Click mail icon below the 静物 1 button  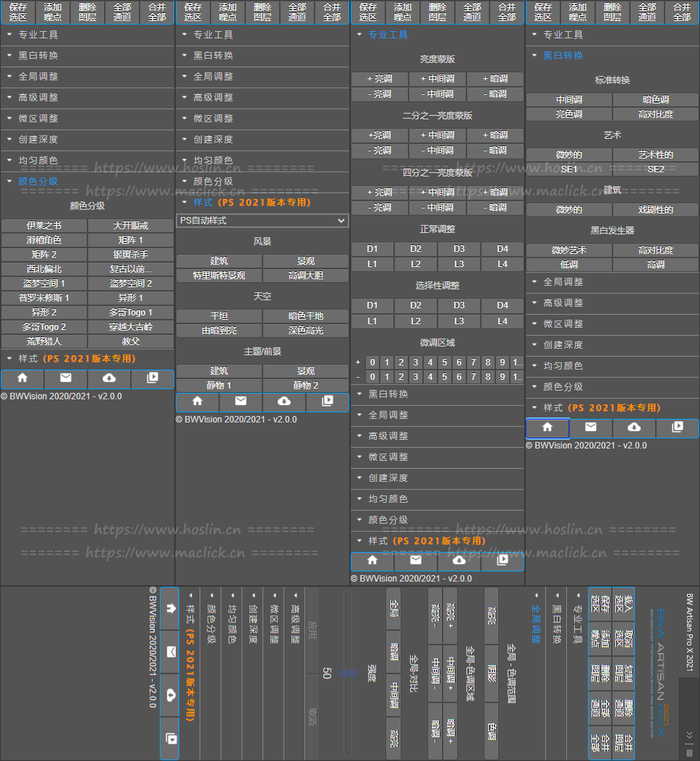pyautogui.click(x=241, y=401)
